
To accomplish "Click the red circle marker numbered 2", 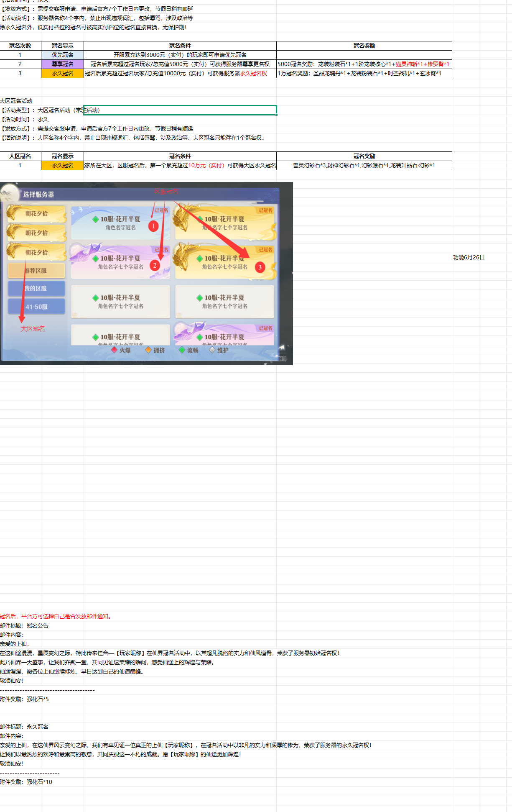I will pyautogui.click(x=155, y=265).
